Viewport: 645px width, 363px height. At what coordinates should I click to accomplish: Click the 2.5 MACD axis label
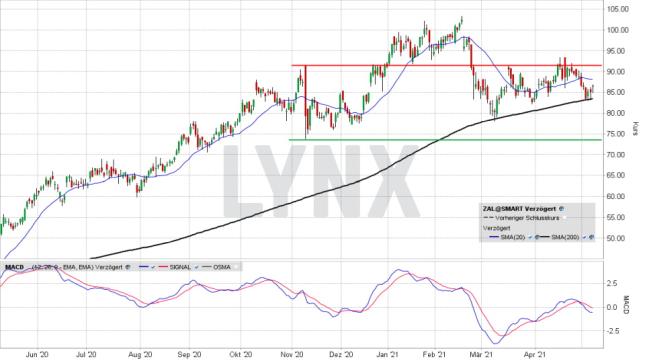pos(612,283)
